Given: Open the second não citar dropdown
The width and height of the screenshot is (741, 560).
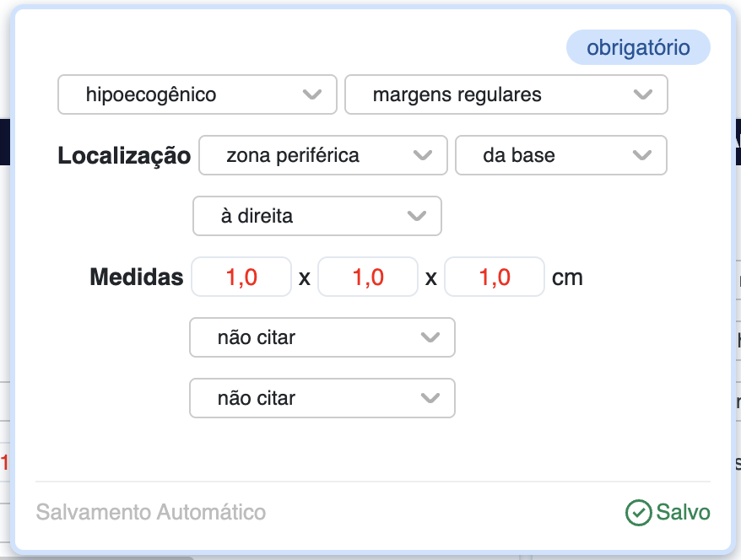Looking at the screenshot, I should [x=322, y=398].
